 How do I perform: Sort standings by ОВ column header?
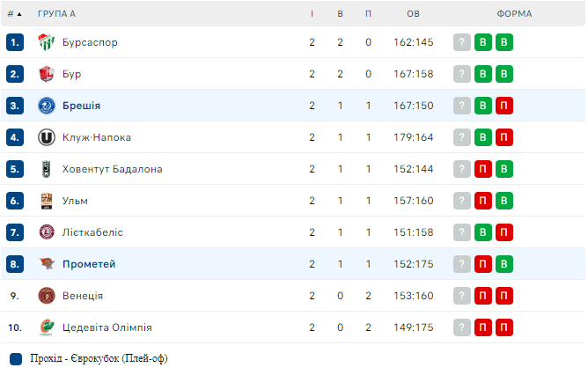coord(414,14)
